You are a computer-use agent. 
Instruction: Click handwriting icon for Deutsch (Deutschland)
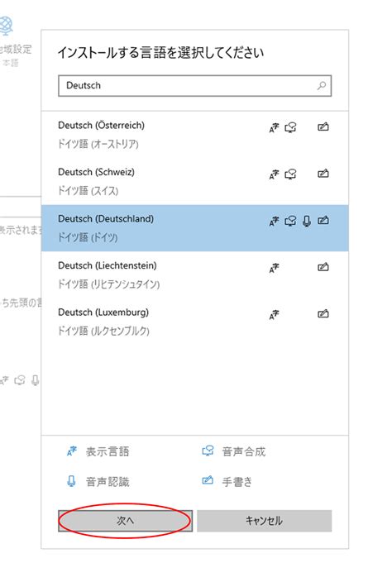click(x=323, y=221)
